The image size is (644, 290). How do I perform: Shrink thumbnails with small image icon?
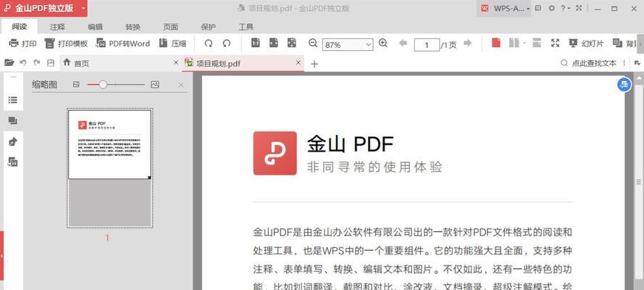click(x=76, y=84)
